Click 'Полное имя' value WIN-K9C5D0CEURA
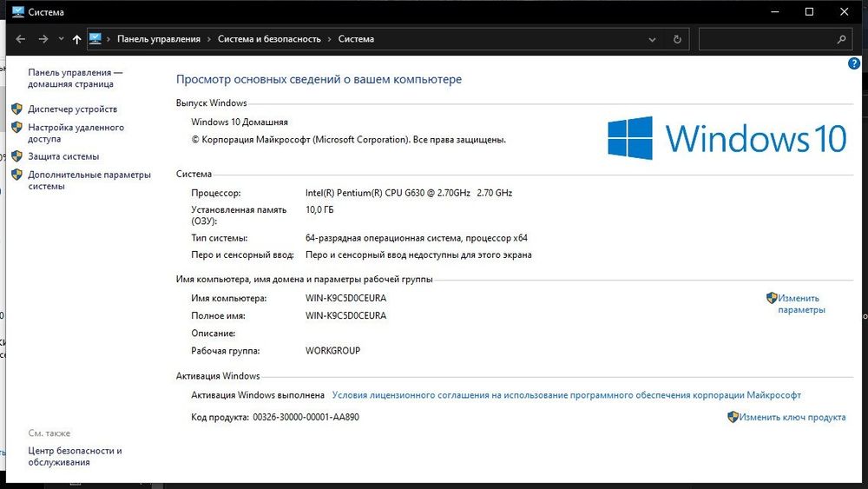868x489 pixels. [x=345, y=315]
